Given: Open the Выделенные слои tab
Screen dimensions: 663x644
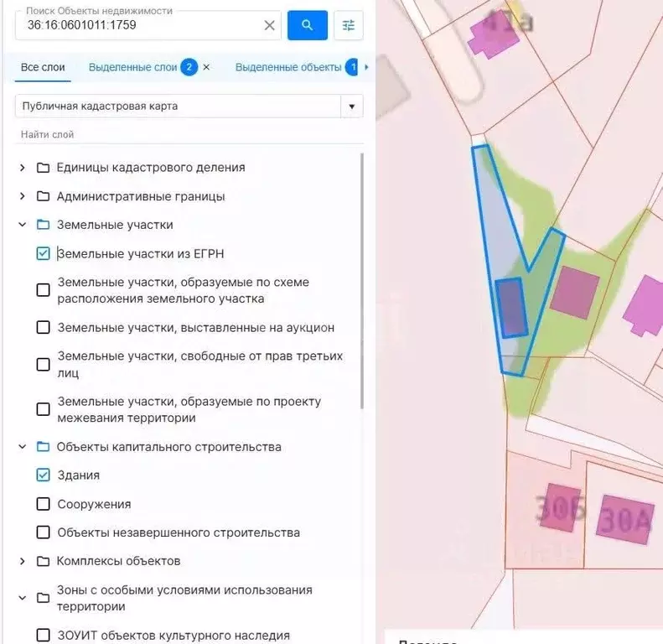Looking at the screenshot, I should click(x=132, y=67).
